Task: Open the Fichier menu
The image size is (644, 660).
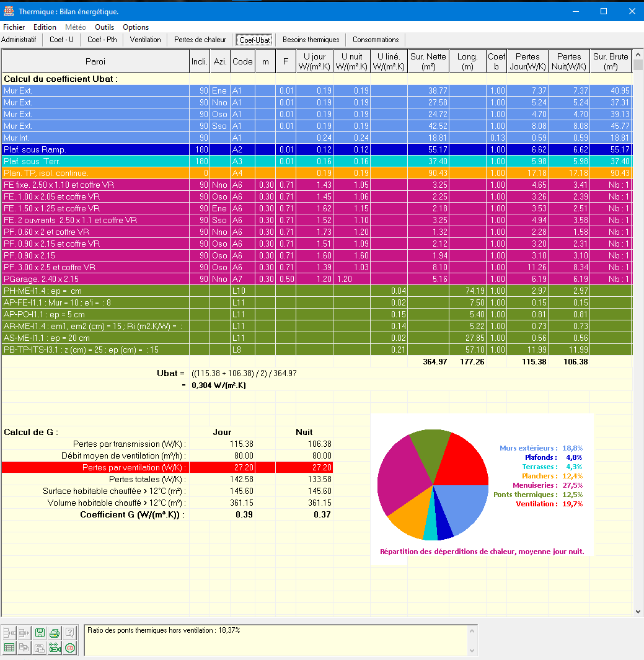Action: point(14,27)
